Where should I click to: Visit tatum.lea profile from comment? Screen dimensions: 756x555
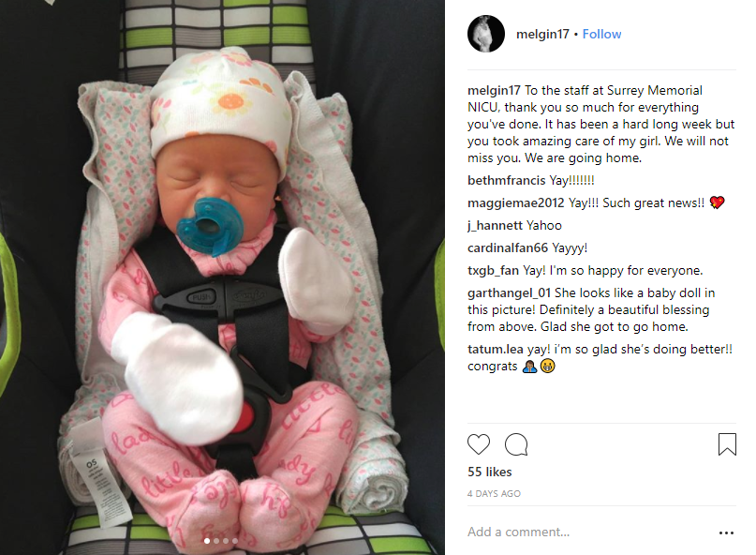(x=496, y=350)
